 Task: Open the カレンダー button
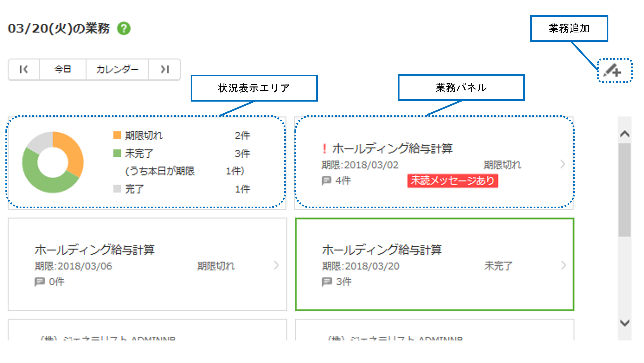117,69
